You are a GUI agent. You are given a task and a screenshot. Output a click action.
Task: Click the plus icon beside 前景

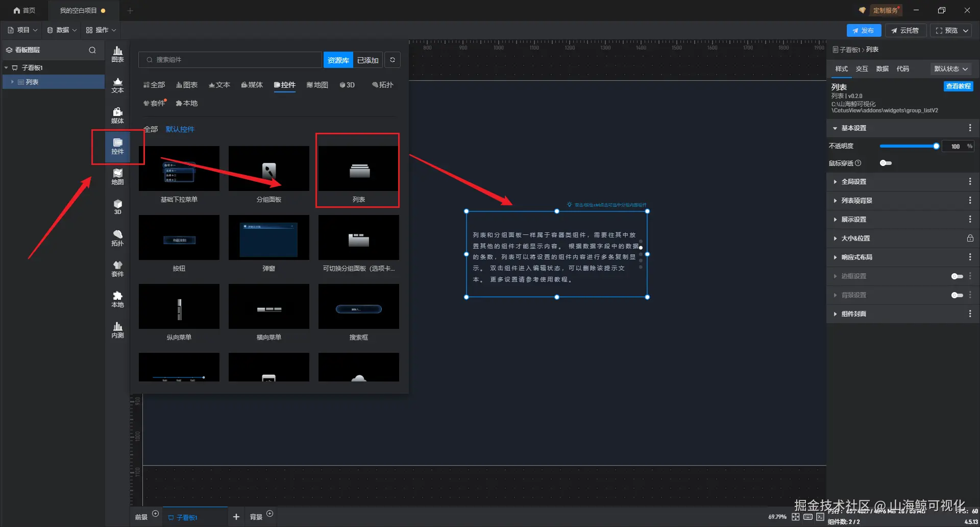[x=156, y=514]
